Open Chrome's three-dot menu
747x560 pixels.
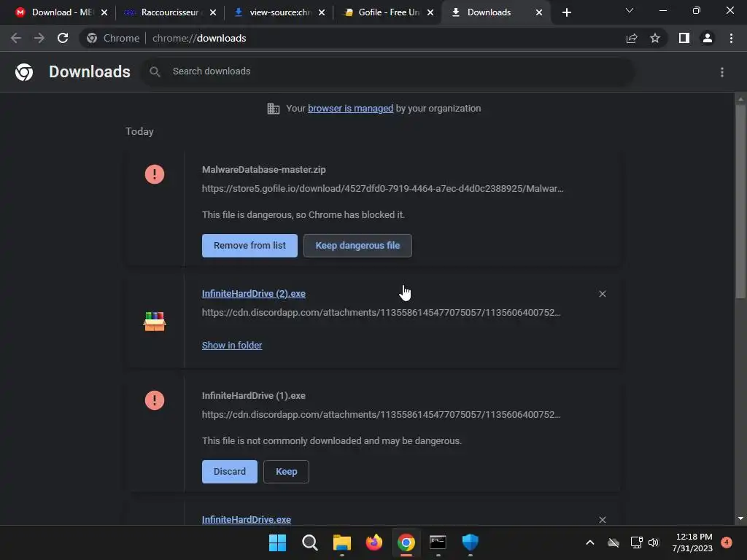[x=731, y=38]
